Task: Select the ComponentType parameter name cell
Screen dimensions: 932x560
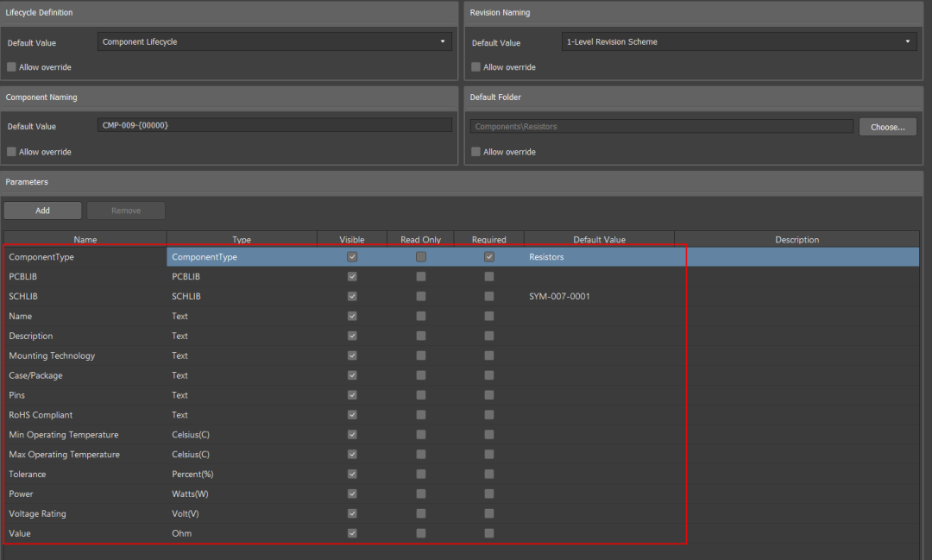Action: (85, 257)
